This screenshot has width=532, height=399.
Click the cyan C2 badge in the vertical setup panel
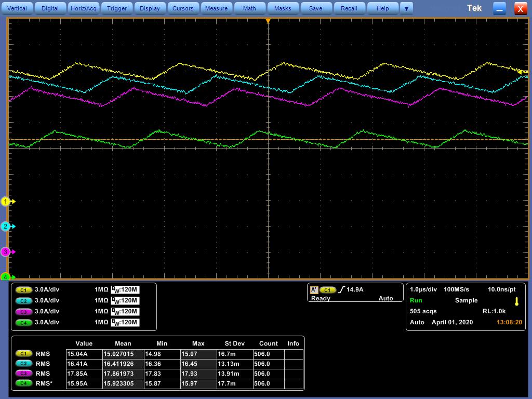(x=23, y=301)
